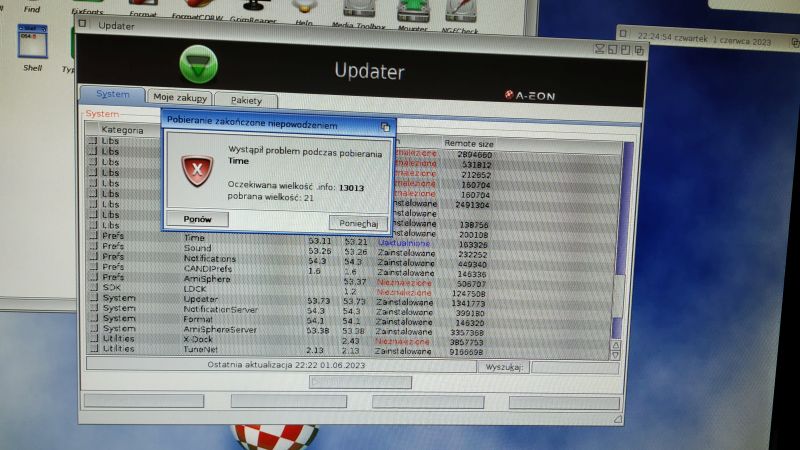The image size is (800, 450).
Task: Select the Sound package name in list
Action: 197,247
